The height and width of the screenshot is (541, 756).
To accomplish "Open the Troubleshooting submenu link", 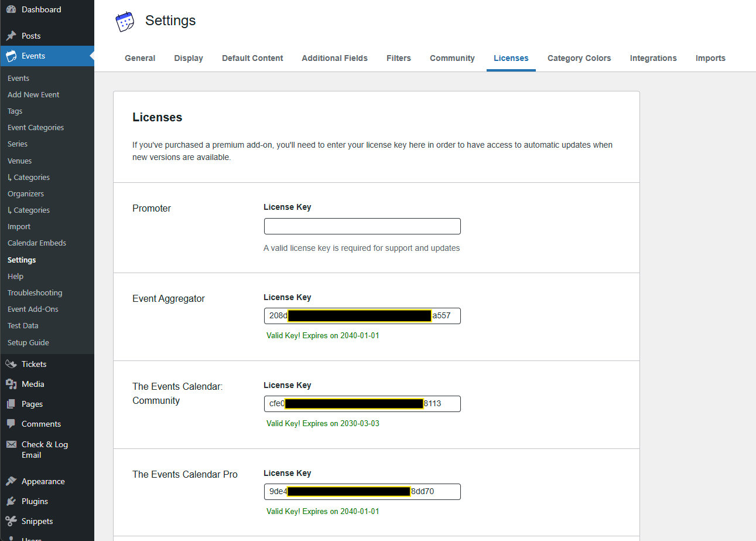I will tap(35, 292).
